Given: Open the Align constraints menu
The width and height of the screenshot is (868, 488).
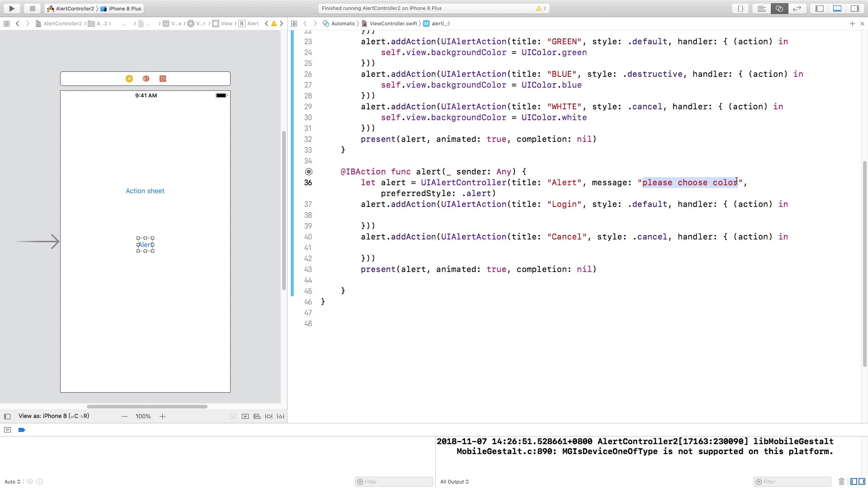Looking at the screenshot, I should (257, 416).
